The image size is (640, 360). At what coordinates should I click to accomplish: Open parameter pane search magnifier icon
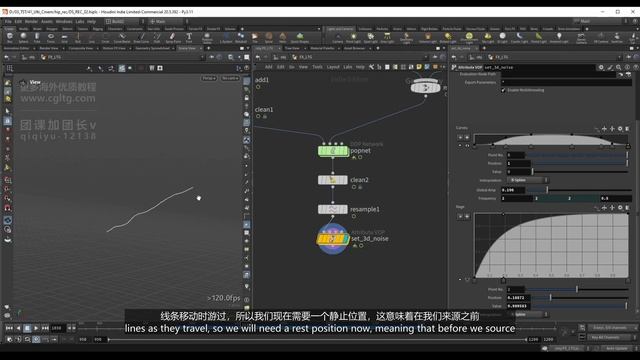point(619,67)
